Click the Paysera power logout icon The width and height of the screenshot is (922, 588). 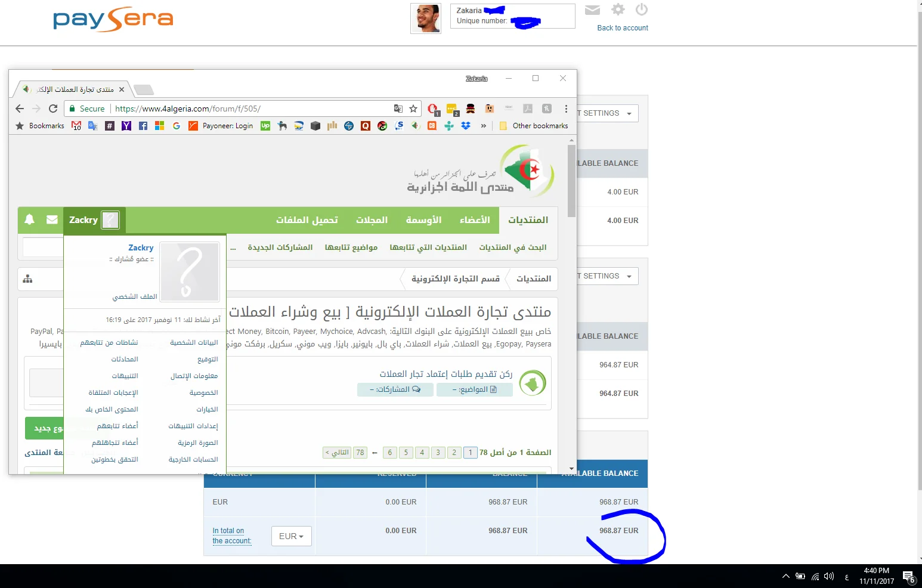(642, 10)
